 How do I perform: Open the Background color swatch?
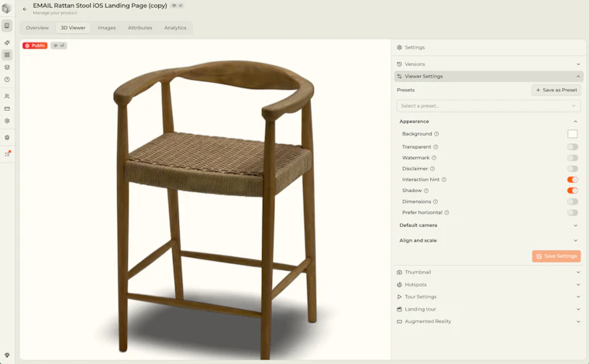point(573,133)
